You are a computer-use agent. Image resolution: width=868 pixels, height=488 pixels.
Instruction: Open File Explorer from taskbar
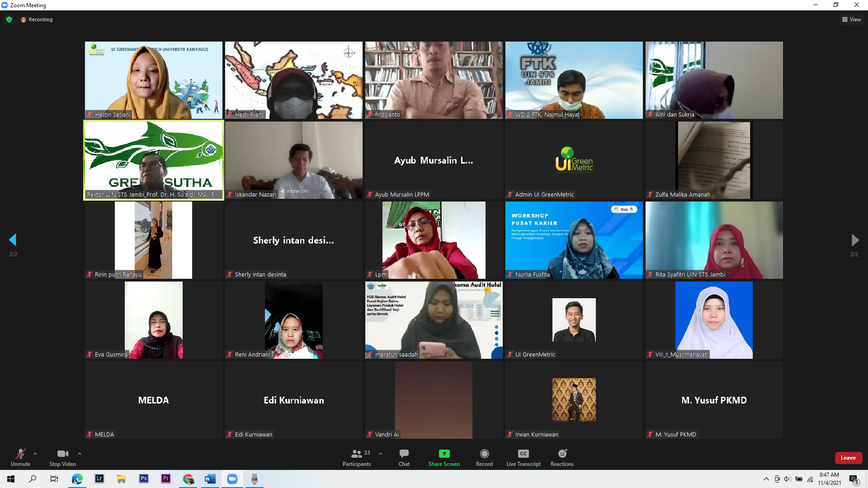coord(121,479)
